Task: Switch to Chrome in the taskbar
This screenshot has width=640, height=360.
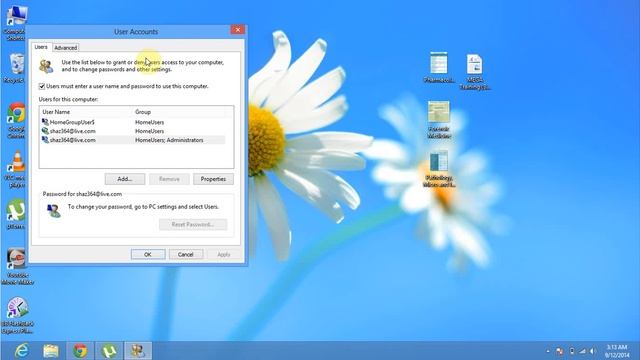Action: coord(80,351)
